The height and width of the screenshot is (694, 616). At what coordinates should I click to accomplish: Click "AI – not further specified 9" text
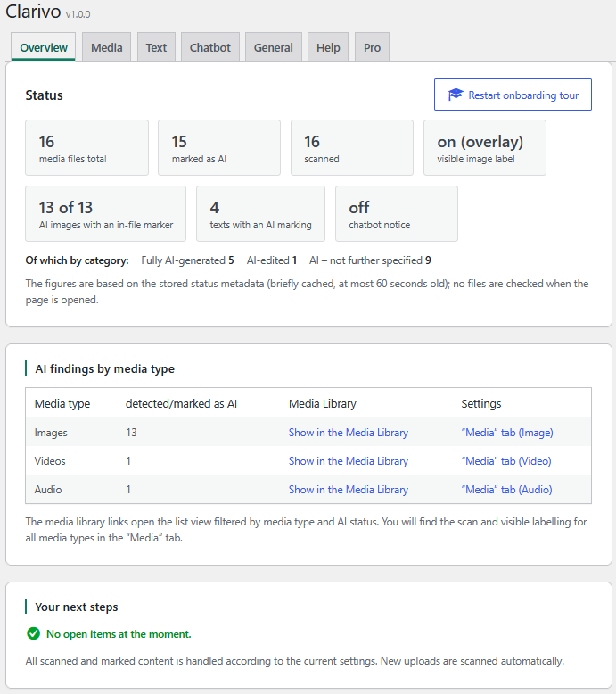pyautogui.click(x=370, y=260)
